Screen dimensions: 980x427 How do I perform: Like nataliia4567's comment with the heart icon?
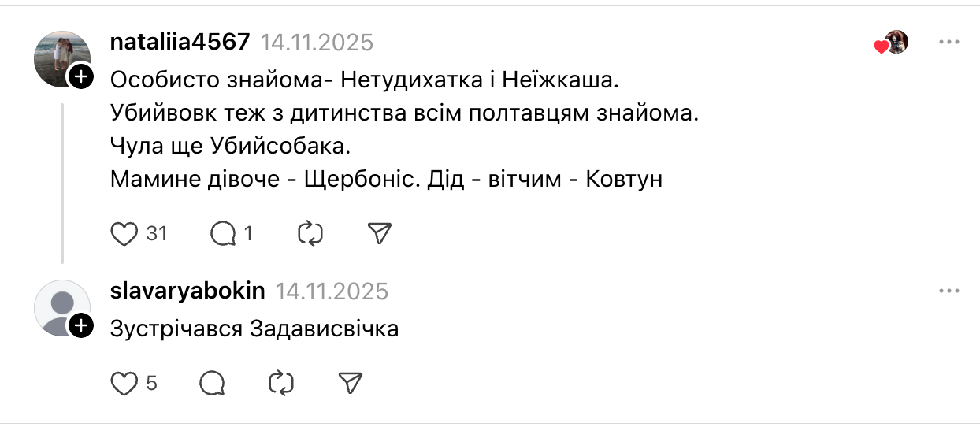[x=124, y=234]
